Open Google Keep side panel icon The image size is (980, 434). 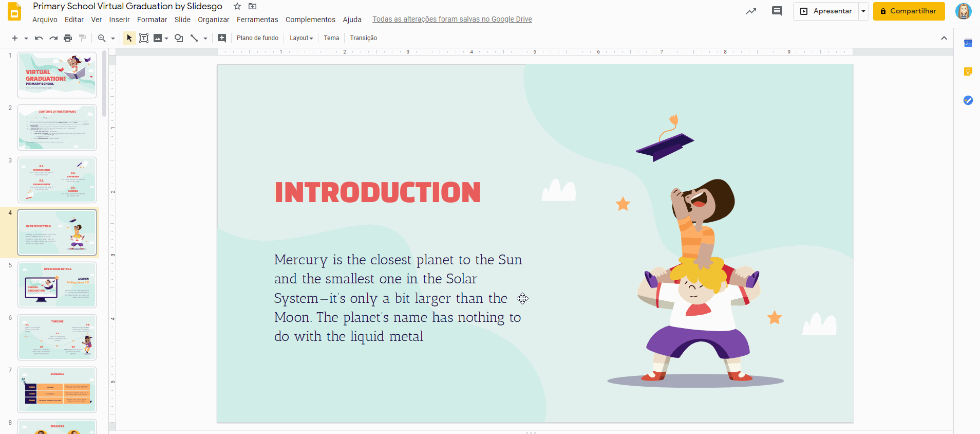968,72
